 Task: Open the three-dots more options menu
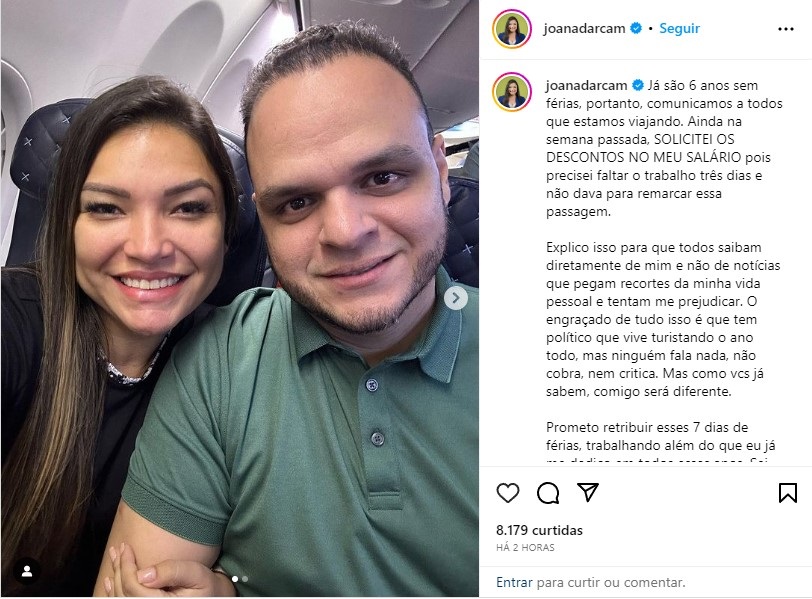(x=786, y=29)
